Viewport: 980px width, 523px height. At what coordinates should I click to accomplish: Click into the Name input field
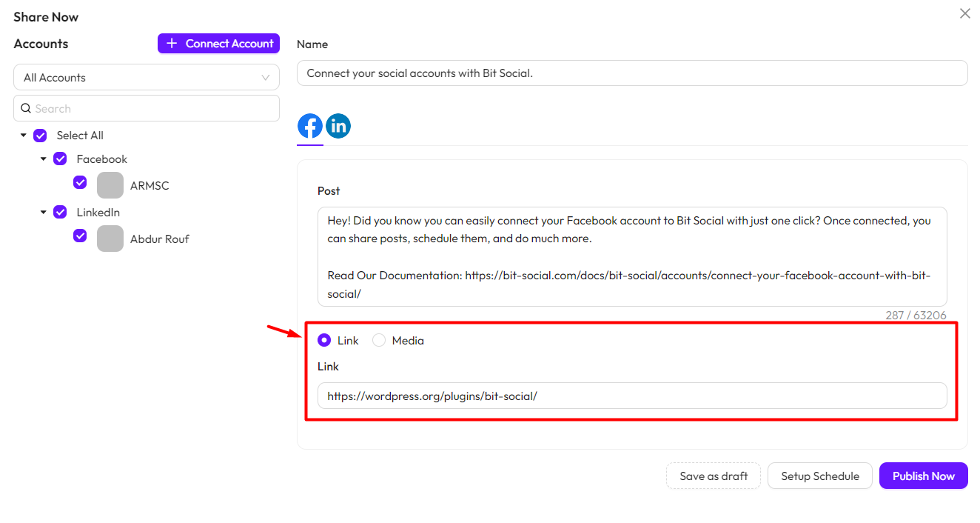[x=632, y=73]
